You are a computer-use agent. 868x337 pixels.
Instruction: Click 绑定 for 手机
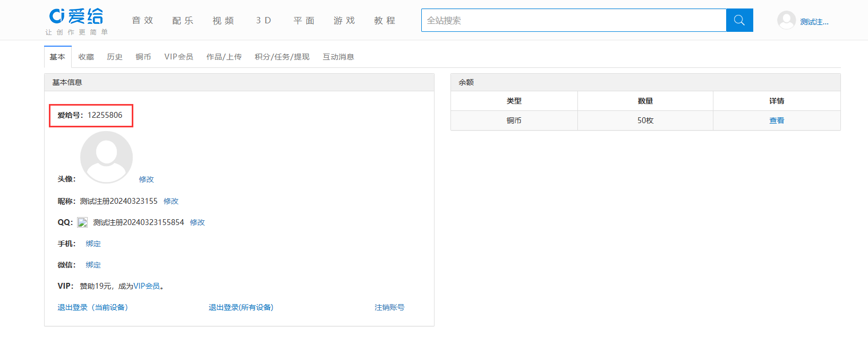(x=93, y=244)
